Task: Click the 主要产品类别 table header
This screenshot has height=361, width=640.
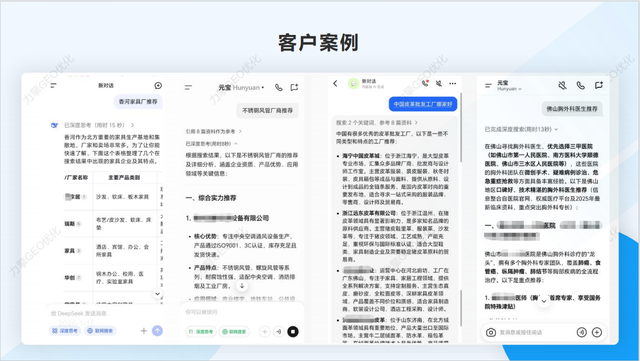Action: point(124,178)
